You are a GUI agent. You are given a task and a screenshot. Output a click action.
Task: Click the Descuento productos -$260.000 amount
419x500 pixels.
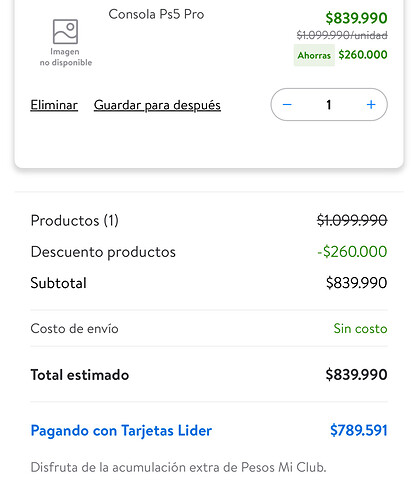(x=352, y=252)
